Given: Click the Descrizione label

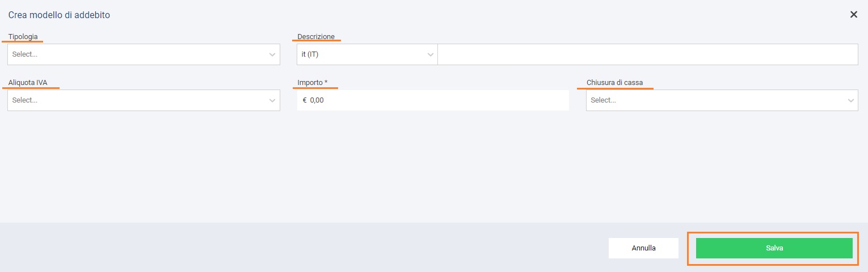Looking at the screenshot, I should pos(316,37).
